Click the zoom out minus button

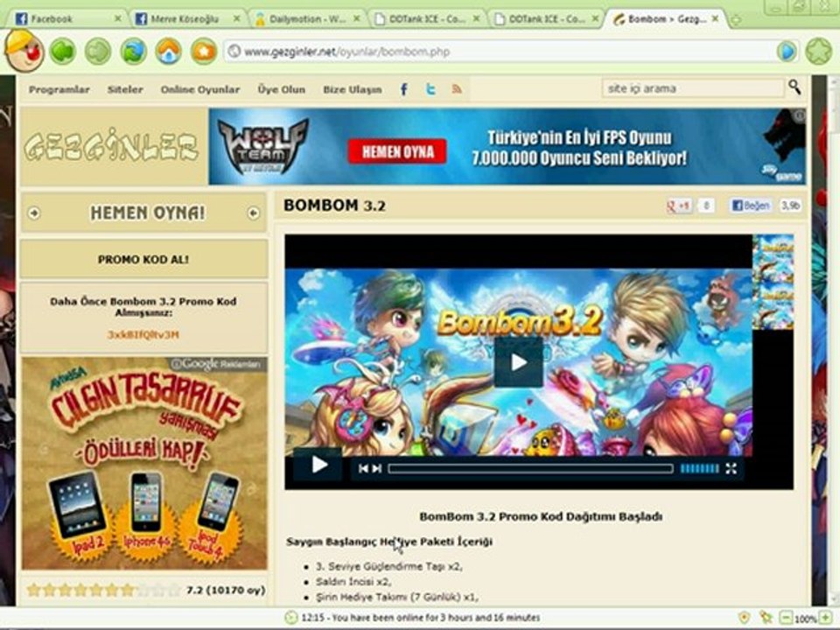tap(786, 619)
